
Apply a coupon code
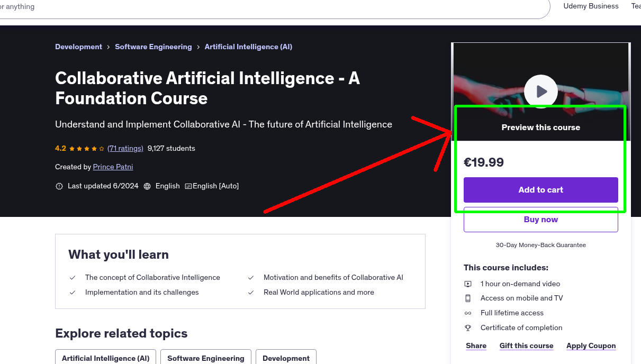click(591, 345)
